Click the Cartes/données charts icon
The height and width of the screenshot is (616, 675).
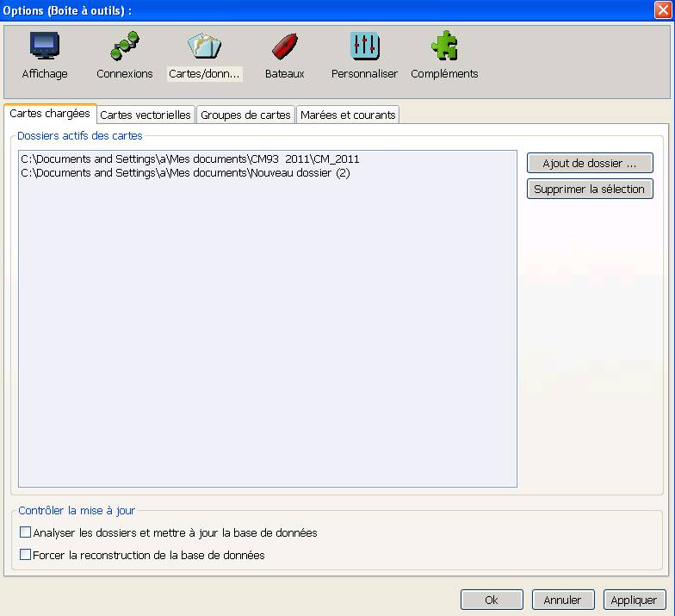tap(205, 47)
